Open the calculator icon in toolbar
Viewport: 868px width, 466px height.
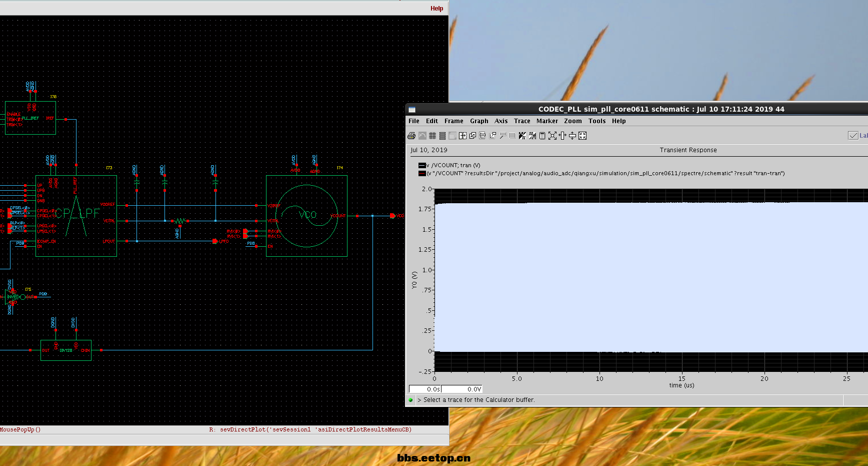[542, 136]
